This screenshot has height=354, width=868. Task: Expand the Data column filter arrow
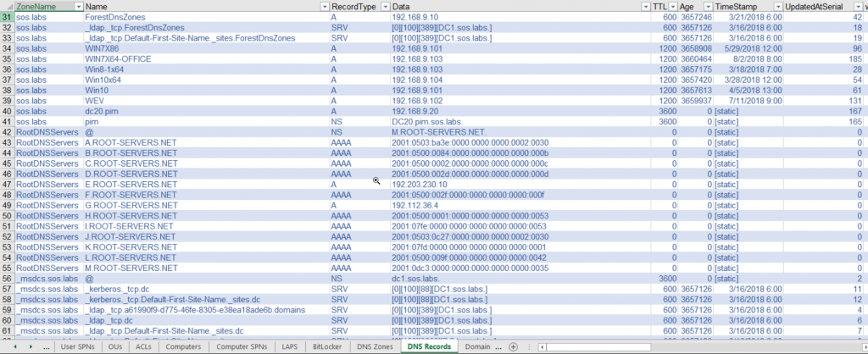coord(645,7)
